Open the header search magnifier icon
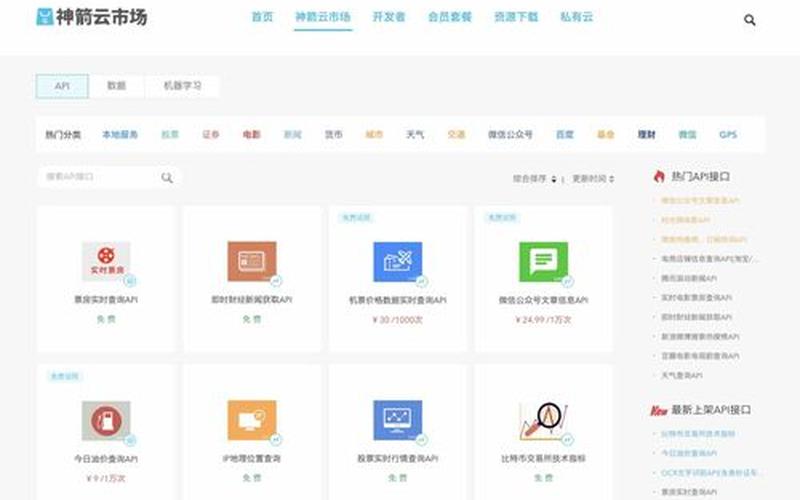Viewport: 800px width, 500px height. click(749, 20)
